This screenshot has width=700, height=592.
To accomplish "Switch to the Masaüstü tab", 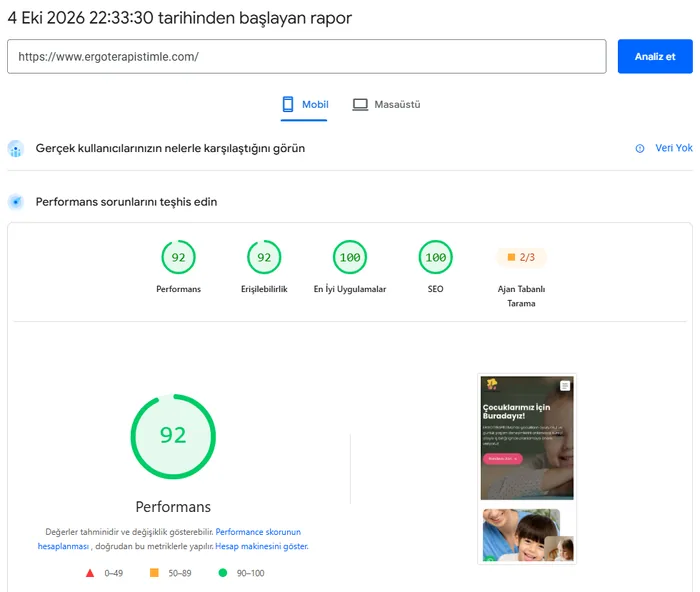I will (386, 104).
